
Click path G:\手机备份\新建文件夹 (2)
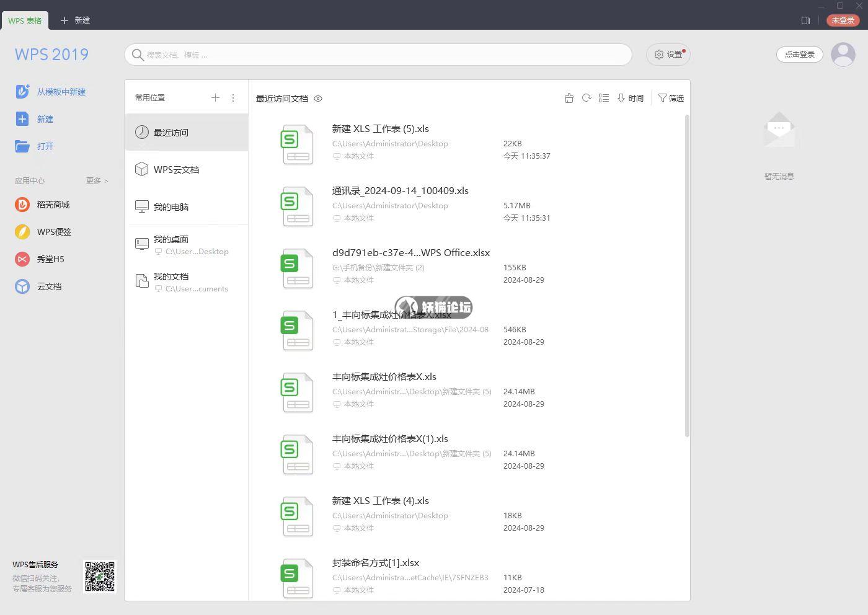[x=378, y=268]
